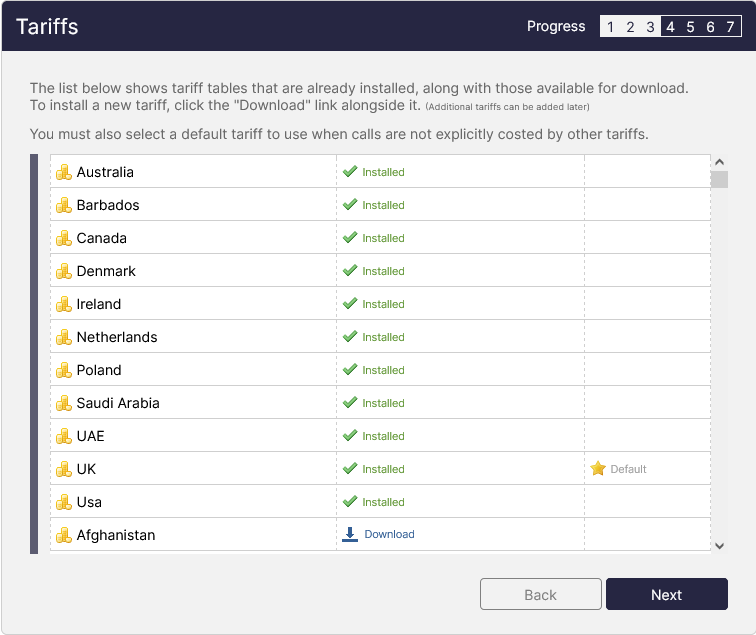Click the Barbados tariff coin icon
The height and width of the screenshot is (635, 756).
click(64, 205)
